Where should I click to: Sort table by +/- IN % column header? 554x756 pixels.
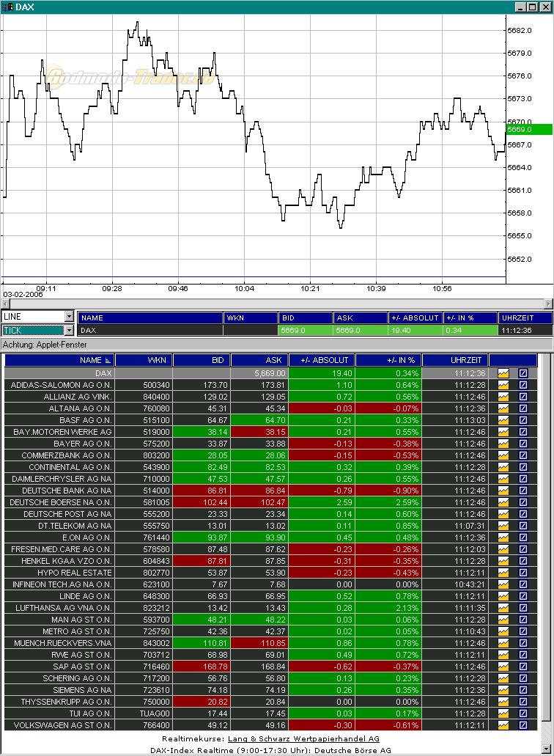pos(388,360)
